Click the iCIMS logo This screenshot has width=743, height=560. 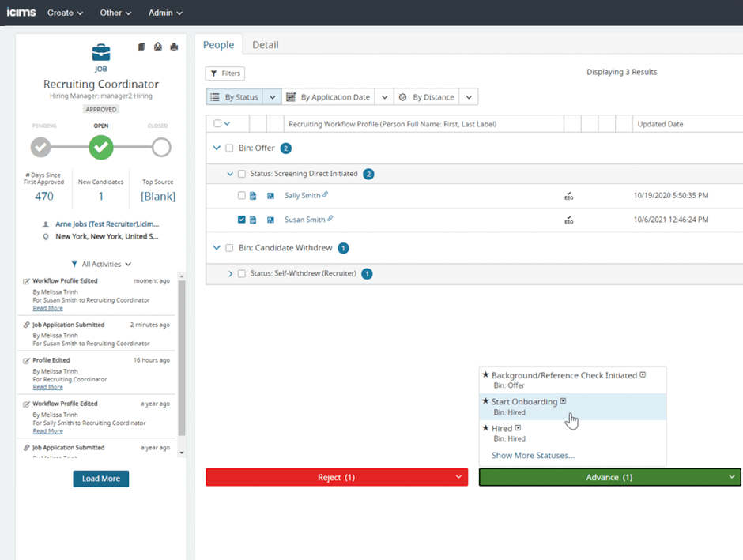[x=21, y=13]
